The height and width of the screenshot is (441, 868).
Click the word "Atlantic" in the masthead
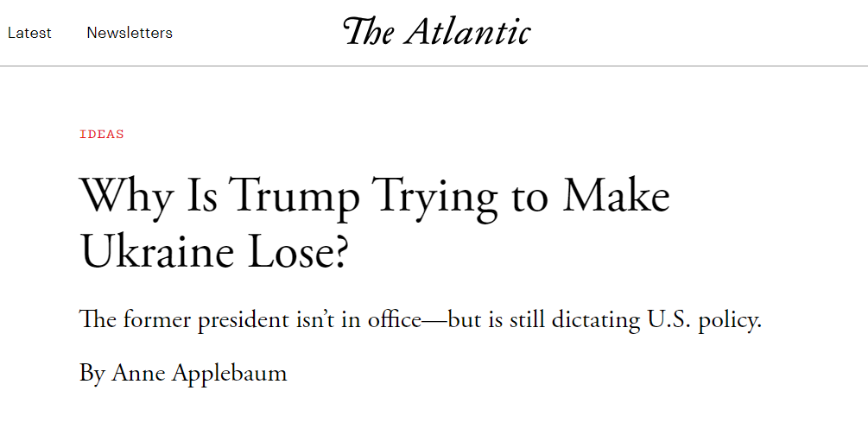click(x=468, y=33)
